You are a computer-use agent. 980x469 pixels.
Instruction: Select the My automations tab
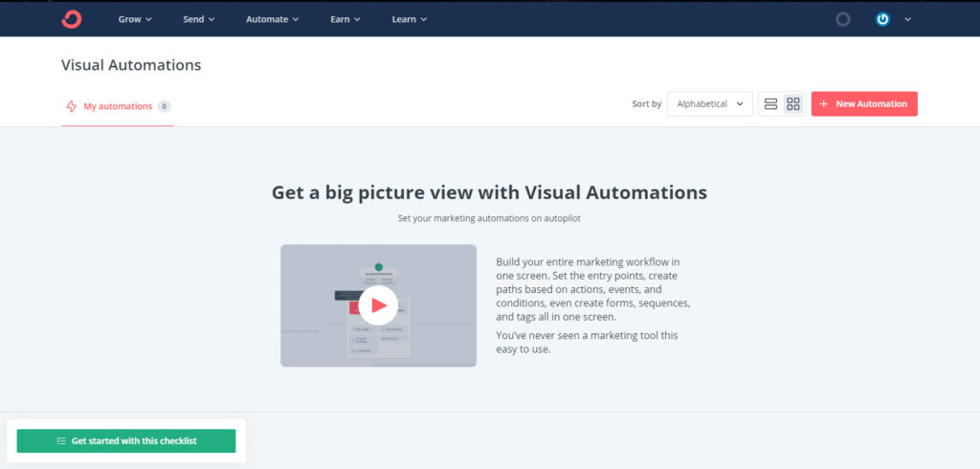(117, 106)
